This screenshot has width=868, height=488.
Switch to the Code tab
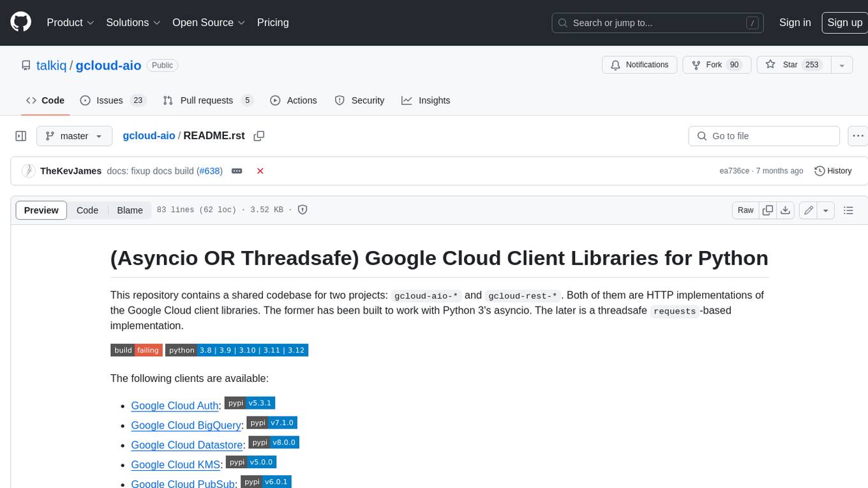pos(45,100)
